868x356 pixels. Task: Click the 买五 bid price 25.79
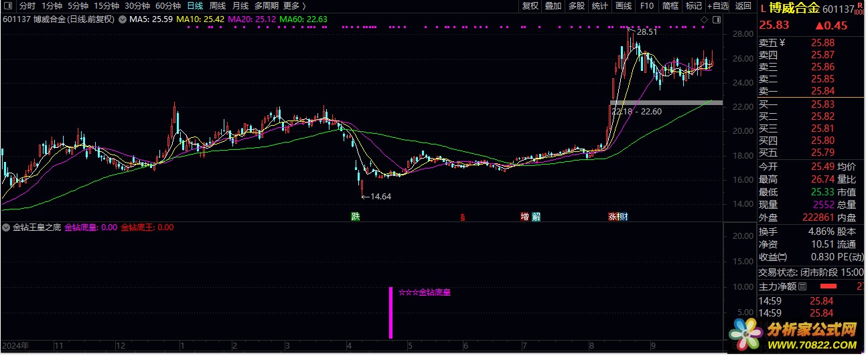coord(822,153)
